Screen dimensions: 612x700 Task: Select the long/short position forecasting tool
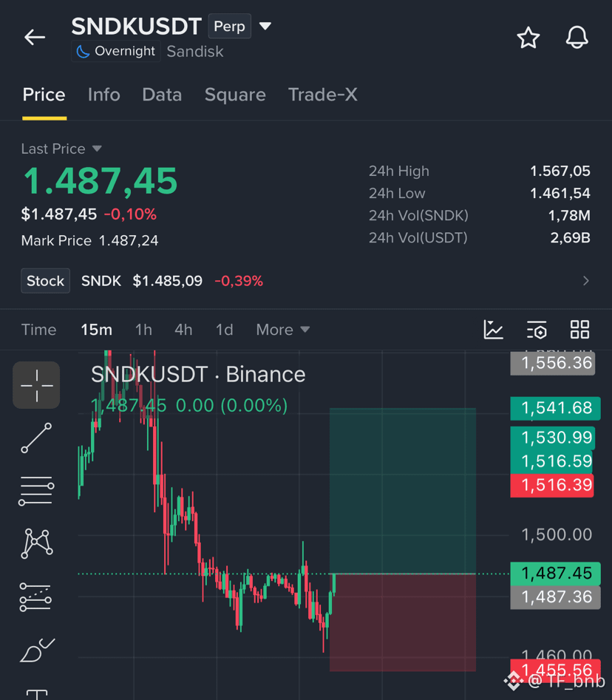click(x=35, y=597)
